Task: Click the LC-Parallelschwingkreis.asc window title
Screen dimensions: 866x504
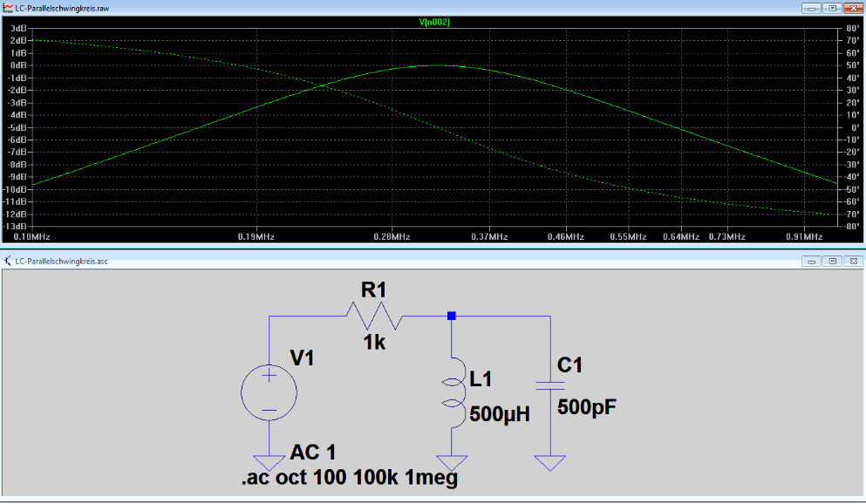Action: 61,261
